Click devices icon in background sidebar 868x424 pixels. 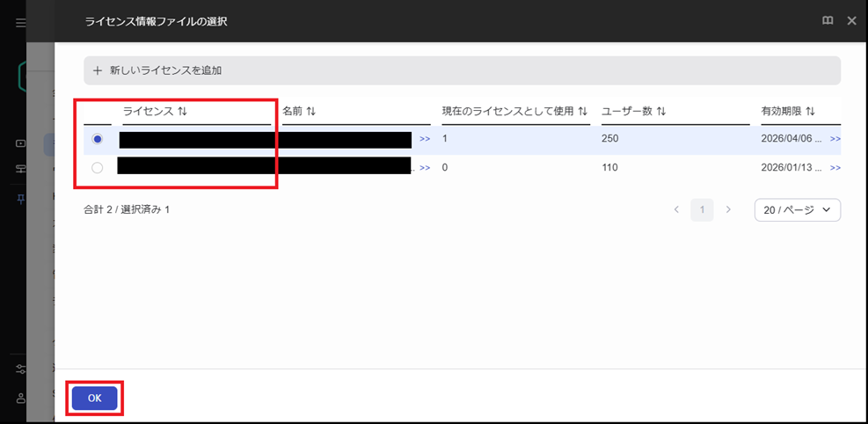20,170
